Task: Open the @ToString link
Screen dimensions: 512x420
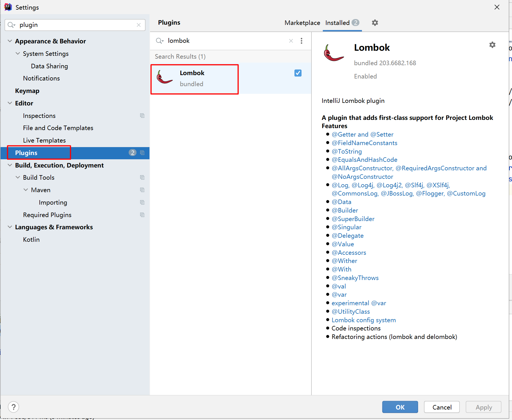Action: click(347, 151)
